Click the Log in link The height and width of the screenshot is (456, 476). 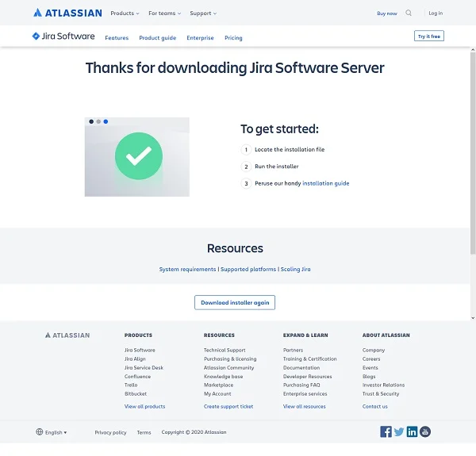pos(436,13)
